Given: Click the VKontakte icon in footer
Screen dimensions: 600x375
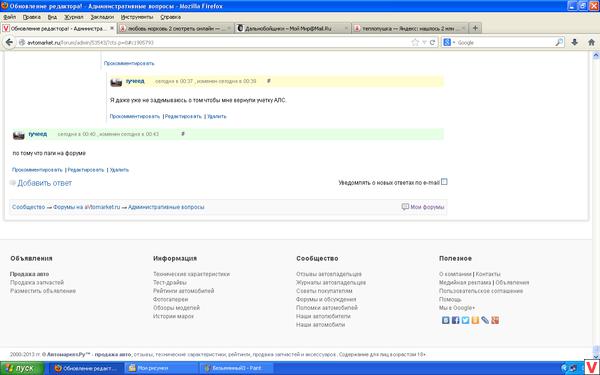Looking at the screenshot, I should (x=446, y=320).
